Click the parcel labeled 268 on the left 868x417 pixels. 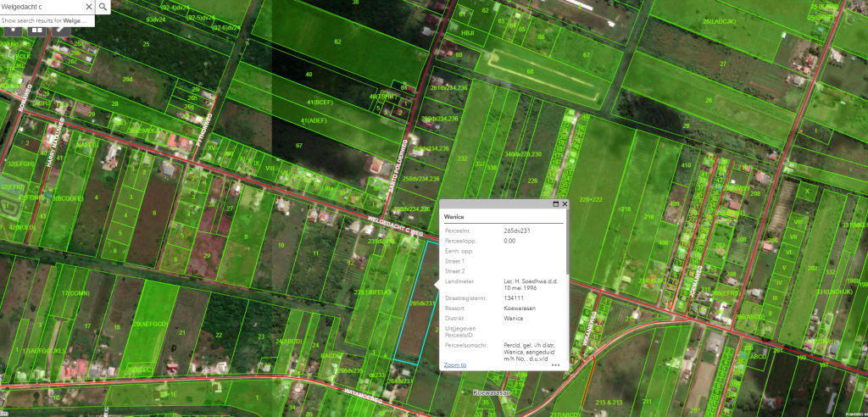(127, 79)
